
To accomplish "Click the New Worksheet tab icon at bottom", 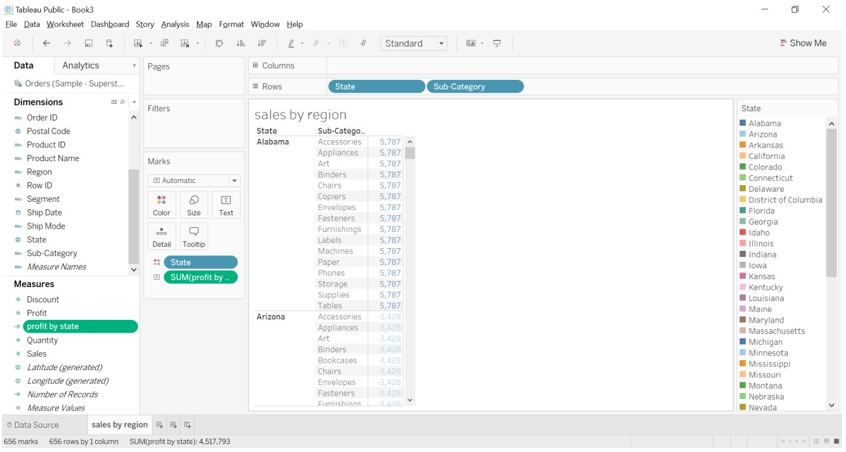I will point(159,425).
